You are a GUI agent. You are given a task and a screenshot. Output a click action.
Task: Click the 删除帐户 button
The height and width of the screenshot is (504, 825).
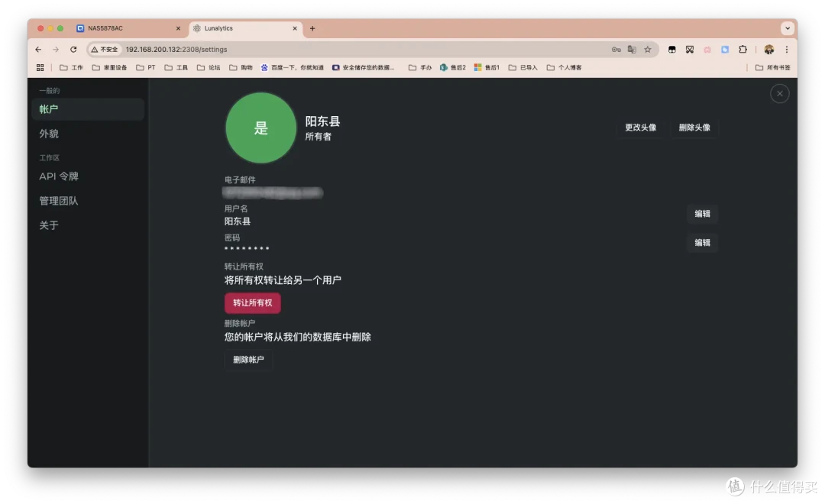tap(248, 360)
